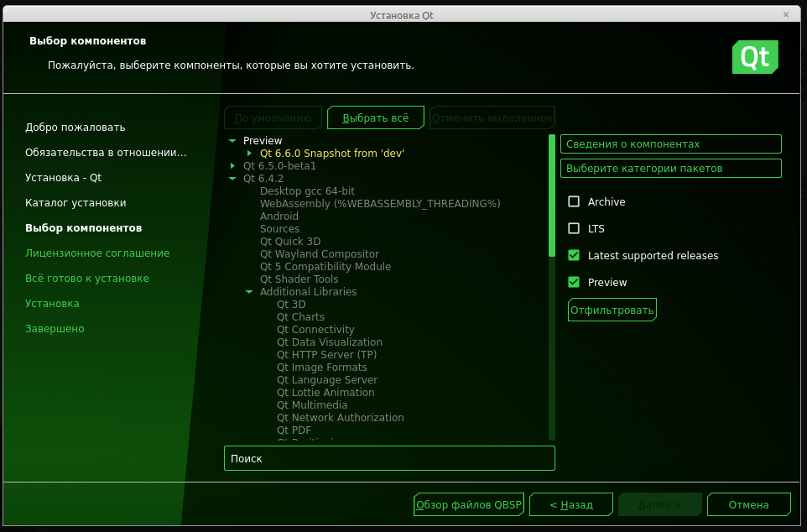
Task: Select Qt Connectivity library
Action: (x=315, y=330)
